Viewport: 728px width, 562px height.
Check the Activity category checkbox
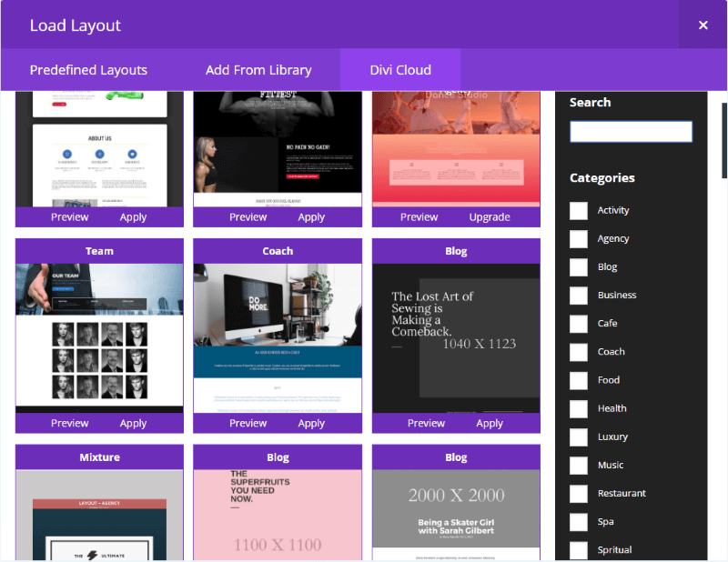(x=579, y=211)
